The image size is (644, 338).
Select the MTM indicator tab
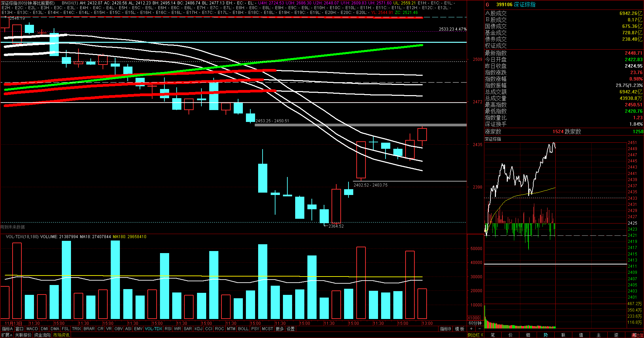[x=231, y=329]
